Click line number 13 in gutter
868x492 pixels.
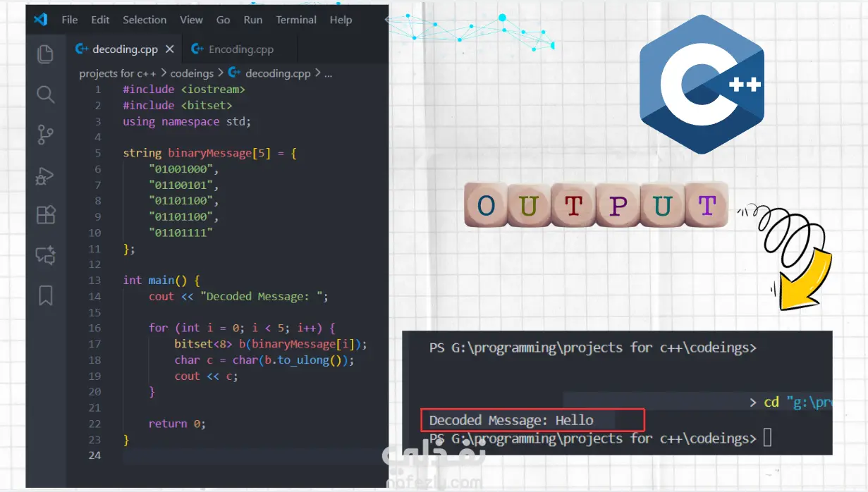coord(94,280)
